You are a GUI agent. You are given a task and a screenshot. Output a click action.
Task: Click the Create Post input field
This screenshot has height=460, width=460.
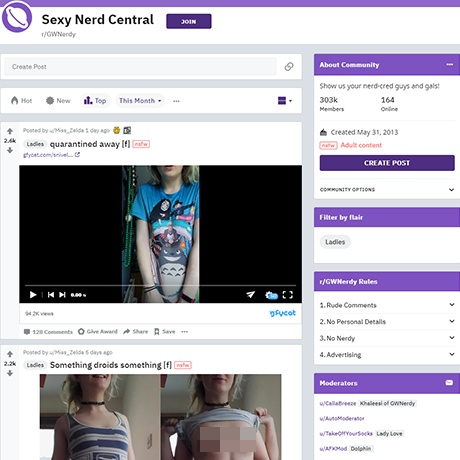pos(140,67)
